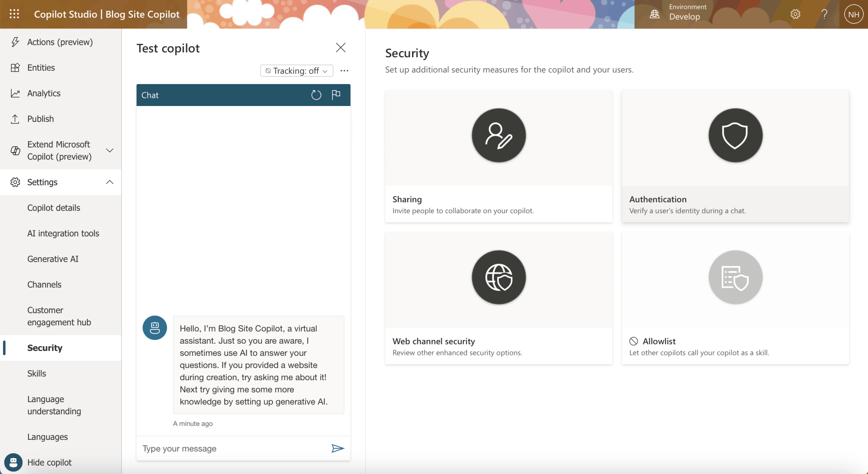Collapse the Settings section chevron
This screenshot has width=868, height=474.
110,182
